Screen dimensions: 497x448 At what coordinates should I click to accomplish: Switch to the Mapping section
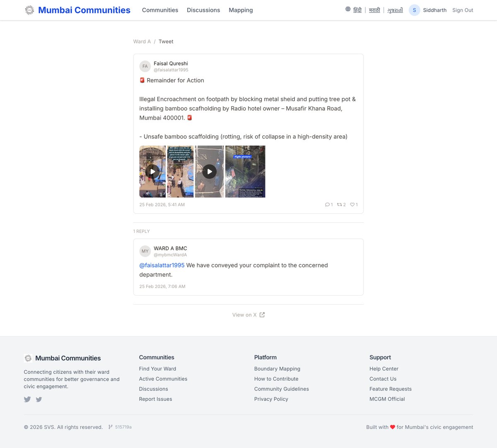coord(241,10)
